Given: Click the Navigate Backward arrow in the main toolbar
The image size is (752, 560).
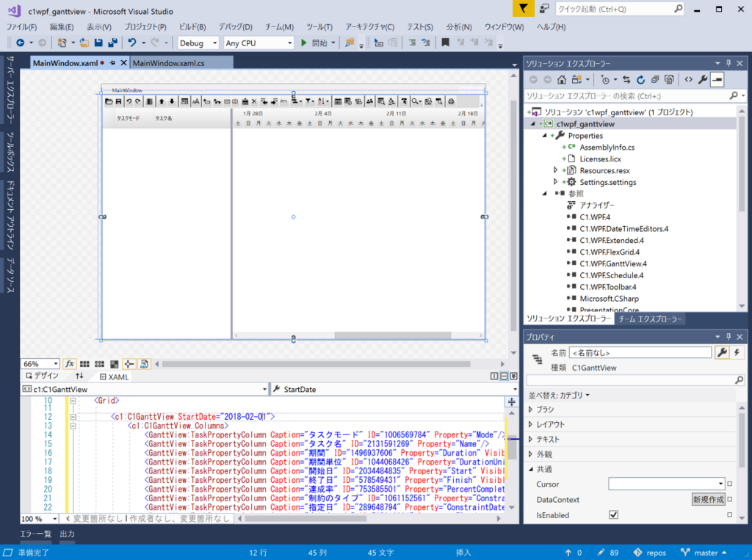Looking at the screenshot, I should [x=20, y=43].
